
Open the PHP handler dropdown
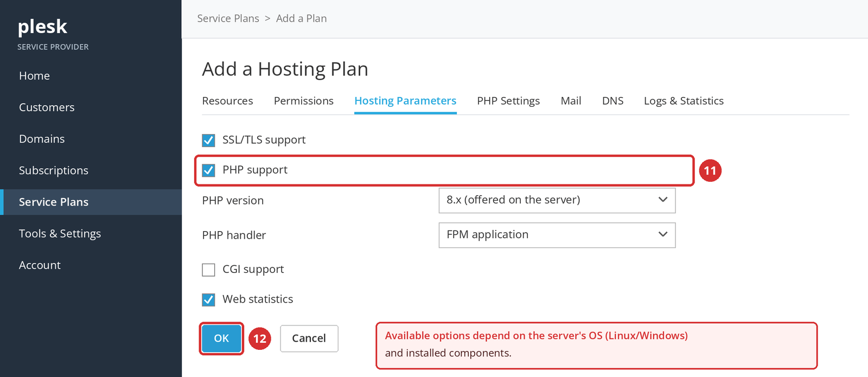557,235
